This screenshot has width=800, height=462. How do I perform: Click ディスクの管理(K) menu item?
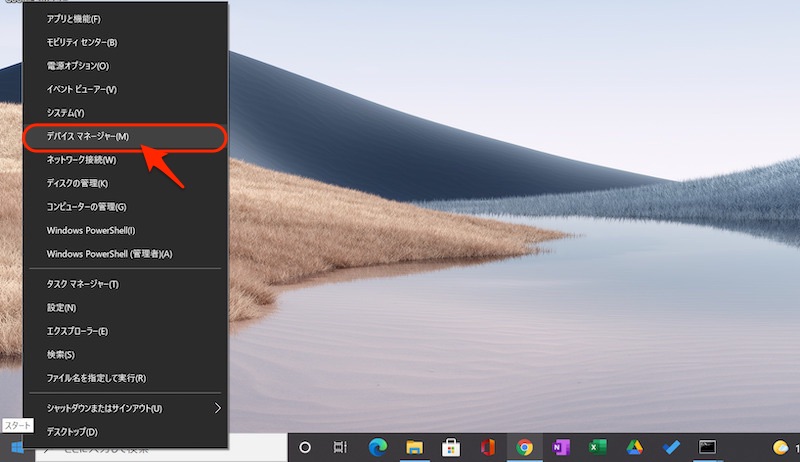click(x=77, y=183)
